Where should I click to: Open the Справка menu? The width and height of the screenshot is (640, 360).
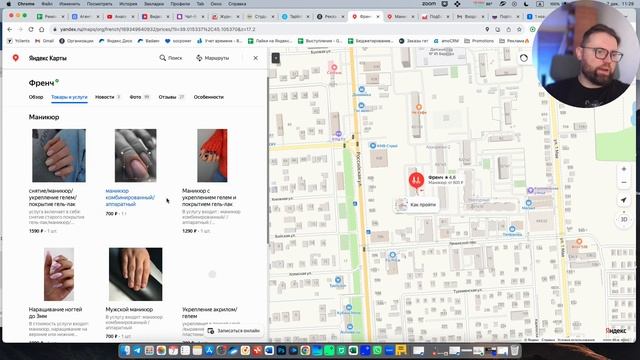point(237,4)
